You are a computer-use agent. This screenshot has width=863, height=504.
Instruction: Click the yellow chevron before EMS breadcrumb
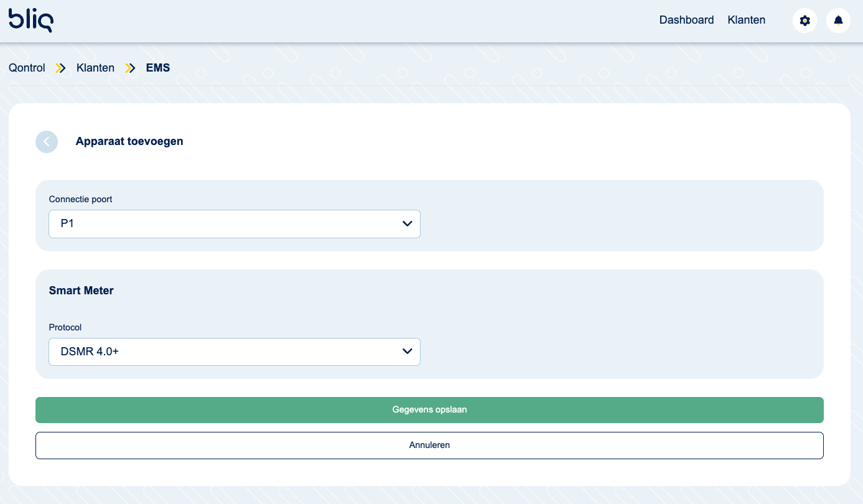click(x=130, y=68)
